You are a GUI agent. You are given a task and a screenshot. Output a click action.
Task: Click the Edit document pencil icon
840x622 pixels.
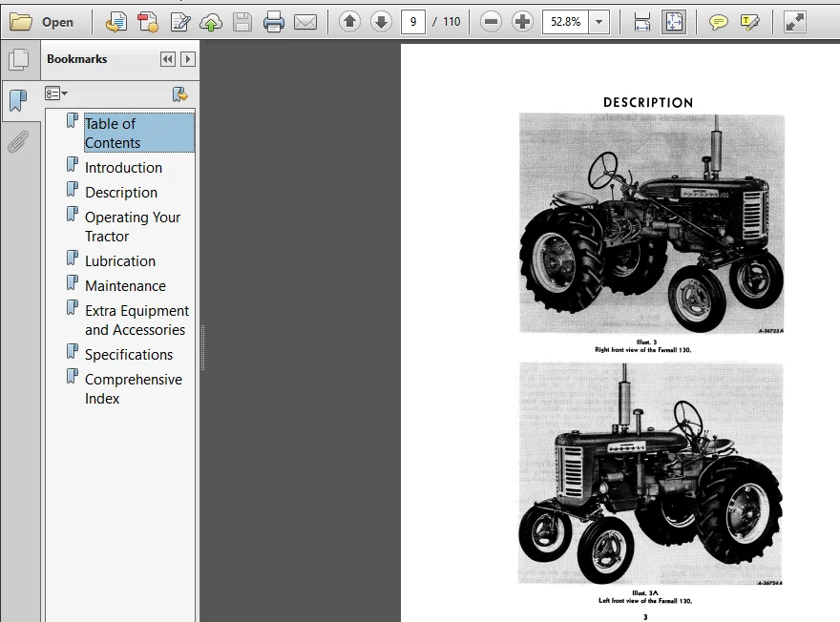(x=180, y=22)
